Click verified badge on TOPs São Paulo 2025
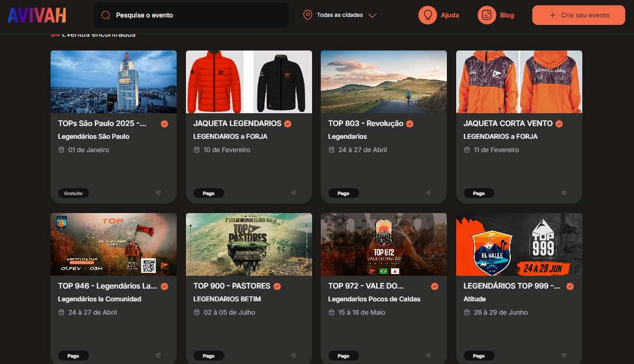This screenshot has width=634, height=364. [x=164, y=124]
